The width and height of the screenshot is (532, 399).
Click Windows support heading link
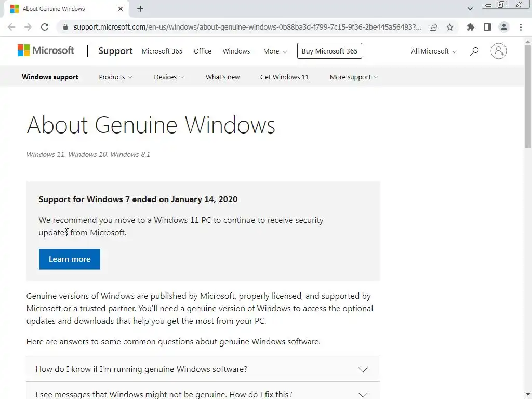click(x=50, y=77)
